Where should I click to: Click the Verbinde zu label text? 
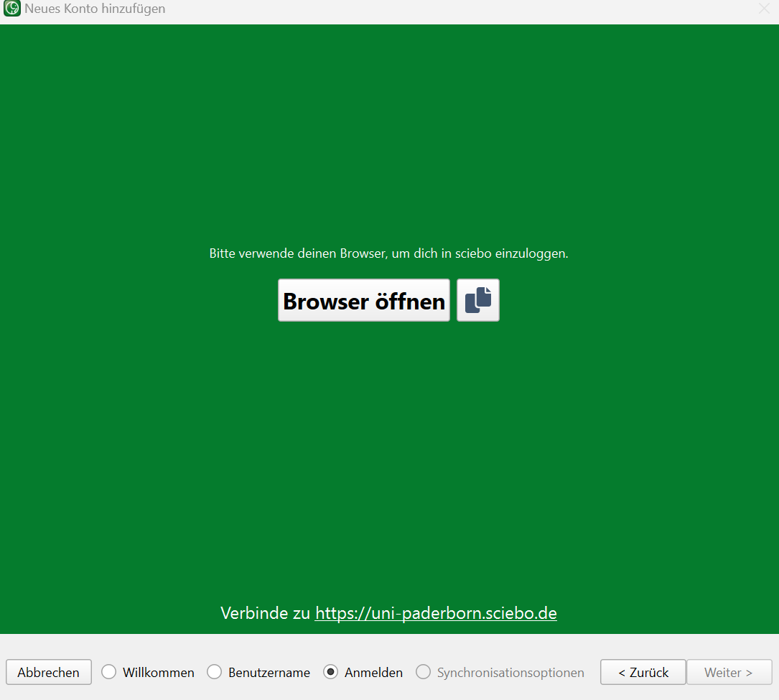pyautogui.click(x=266, y=613)
